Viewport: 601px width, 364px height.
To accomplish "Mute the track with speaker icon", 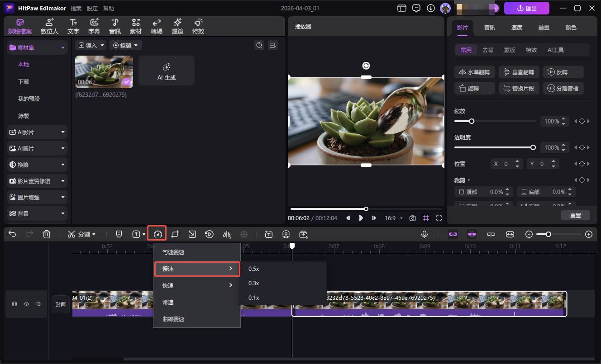I will coord(38,304).
